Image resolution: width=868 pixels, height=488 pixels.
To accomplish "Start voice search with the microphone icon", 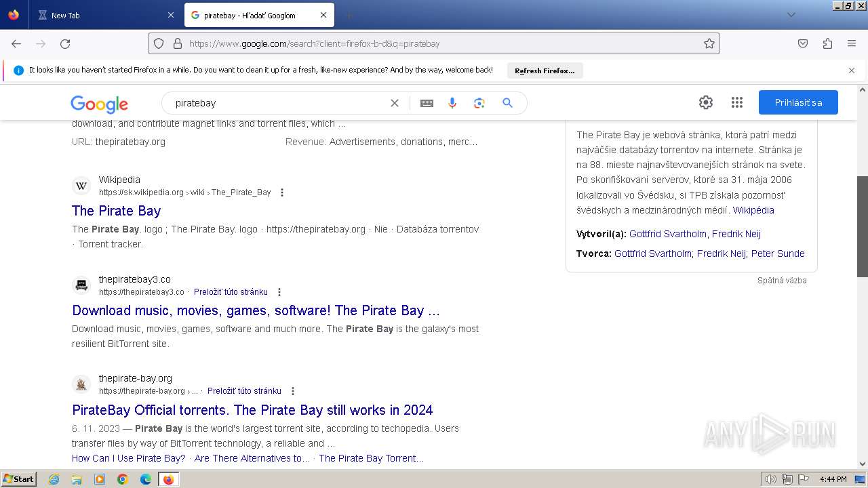I will [452, 103].
